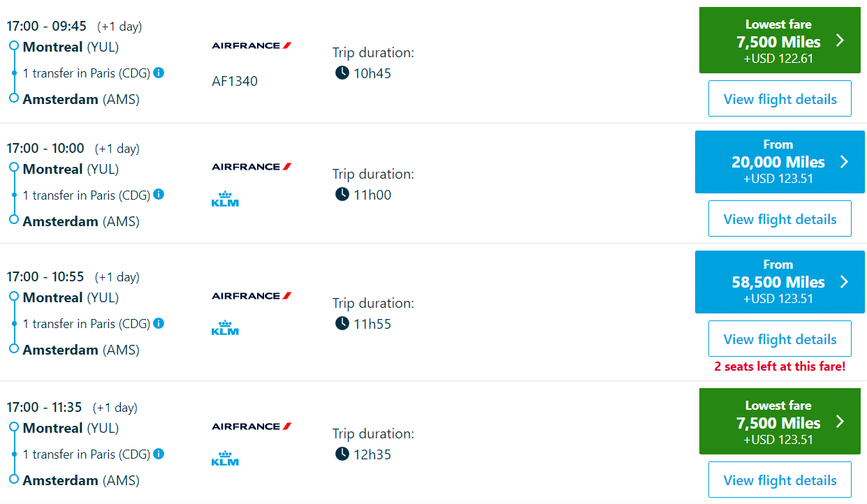867x504 pixels.
Task: Click KLM logo on 11h00 duration flight
Action: coord(225,200)
